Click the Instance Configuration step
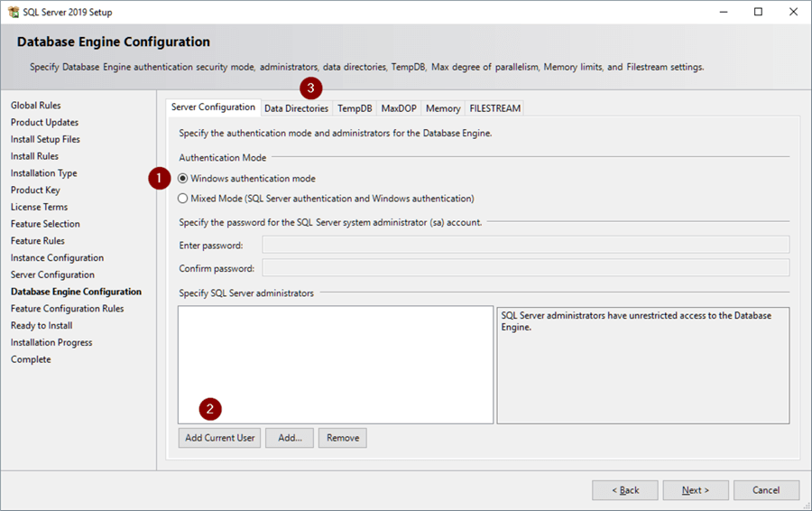 [x=57, y=257]
